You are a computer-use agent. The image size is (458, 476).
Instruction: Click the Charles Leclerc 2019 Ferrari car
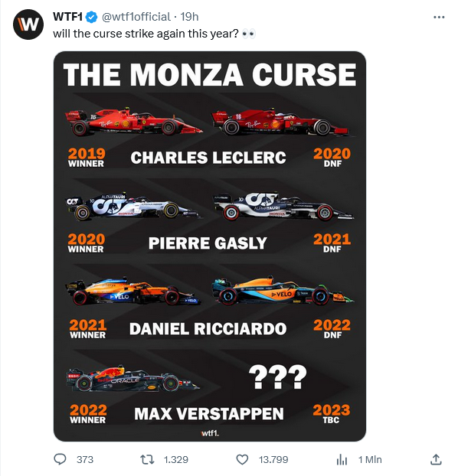(x=133, y=121)
